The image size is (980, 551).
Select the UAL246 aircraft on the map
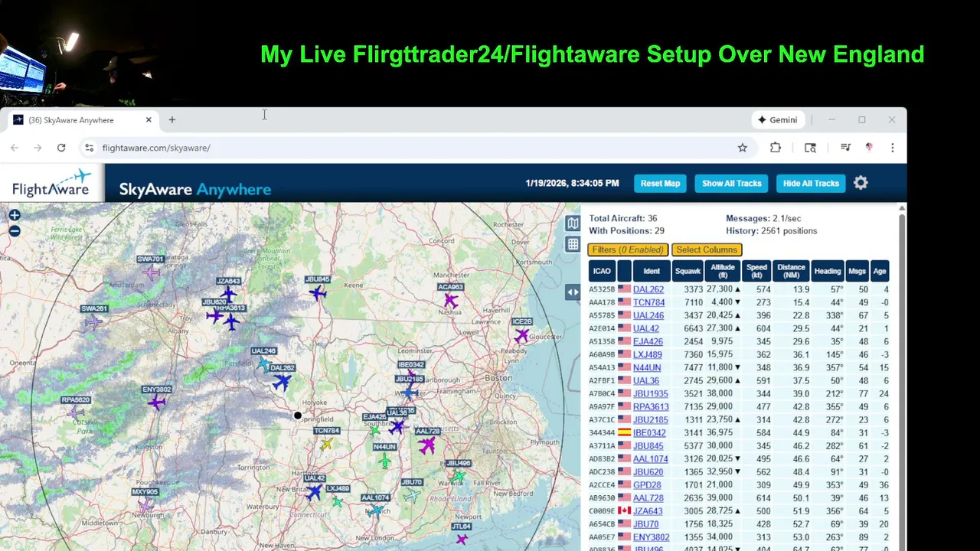[x=264, y=364]
